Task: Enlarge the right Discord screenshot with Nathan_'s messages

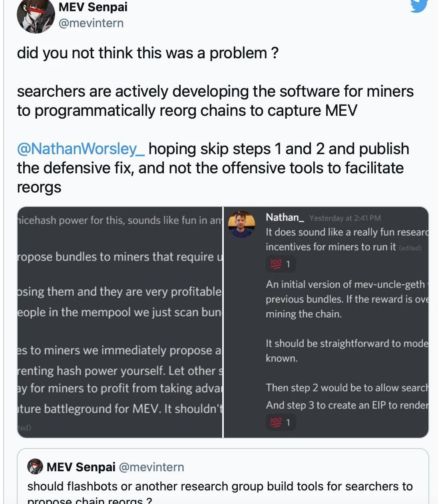Action: [326, 322]
